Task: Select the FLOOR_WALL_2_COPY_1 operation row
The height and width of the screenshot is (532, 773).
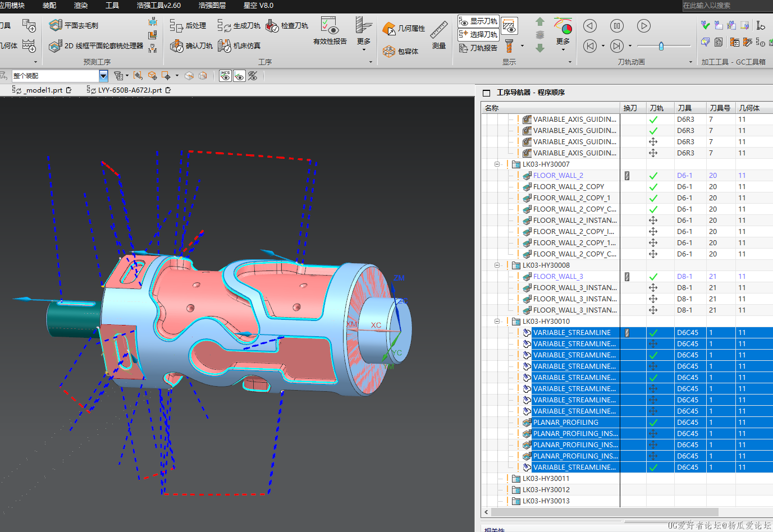Action: (571, 198)
